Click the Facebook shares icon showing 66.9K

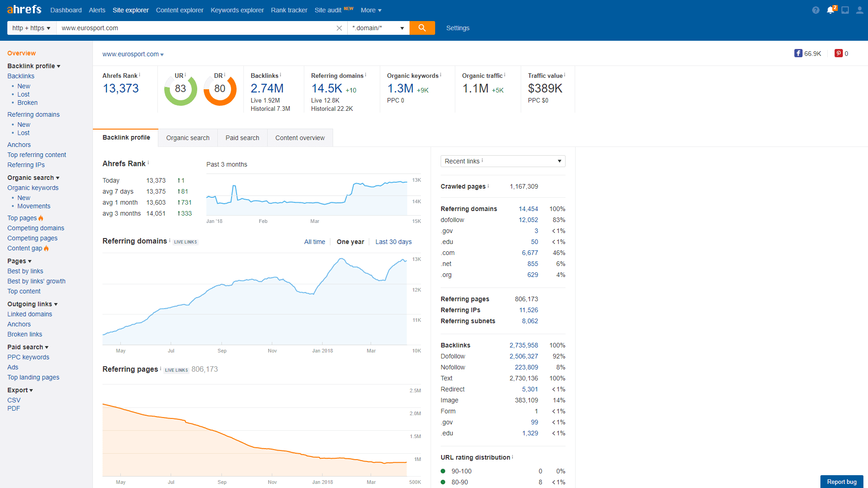pos(798,54)
